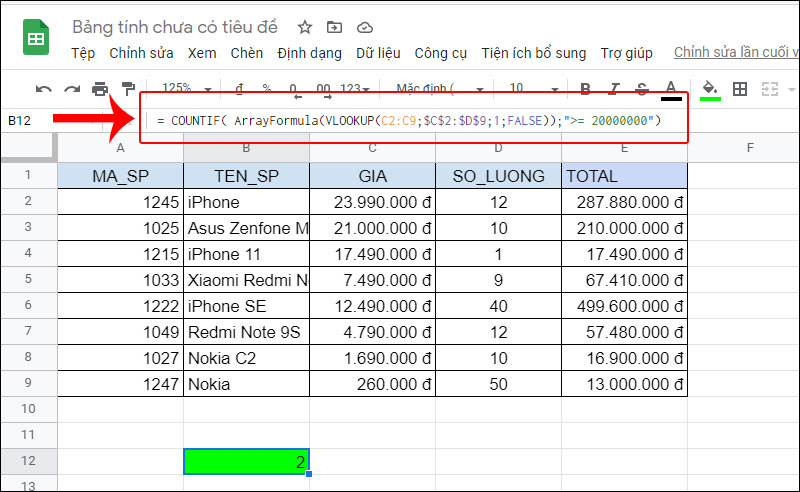
Task: Print the spreadsheet
Action: [100, 89]
